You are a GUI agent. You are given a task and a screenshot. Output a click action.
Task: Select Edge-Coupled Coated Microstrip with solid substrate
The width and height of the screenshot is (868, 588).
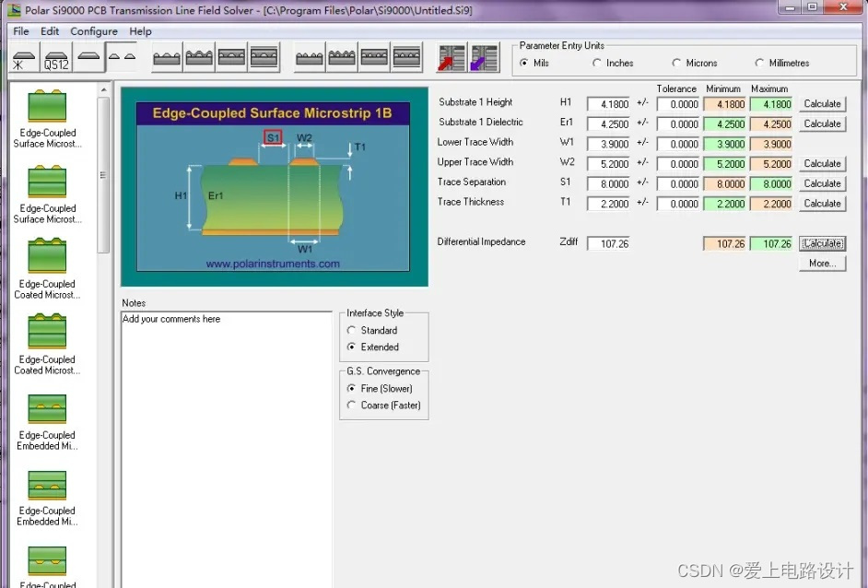coord(48,270)
